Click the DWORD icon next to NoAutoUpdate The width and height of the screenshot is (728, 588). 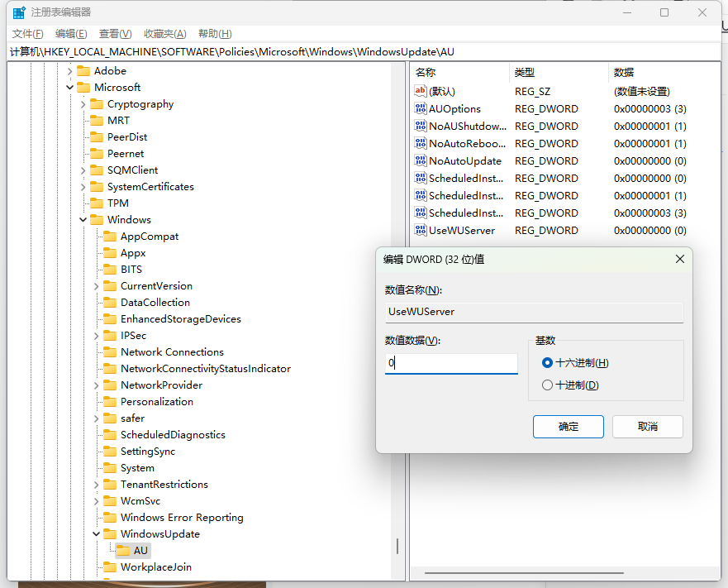pos(421,160)
